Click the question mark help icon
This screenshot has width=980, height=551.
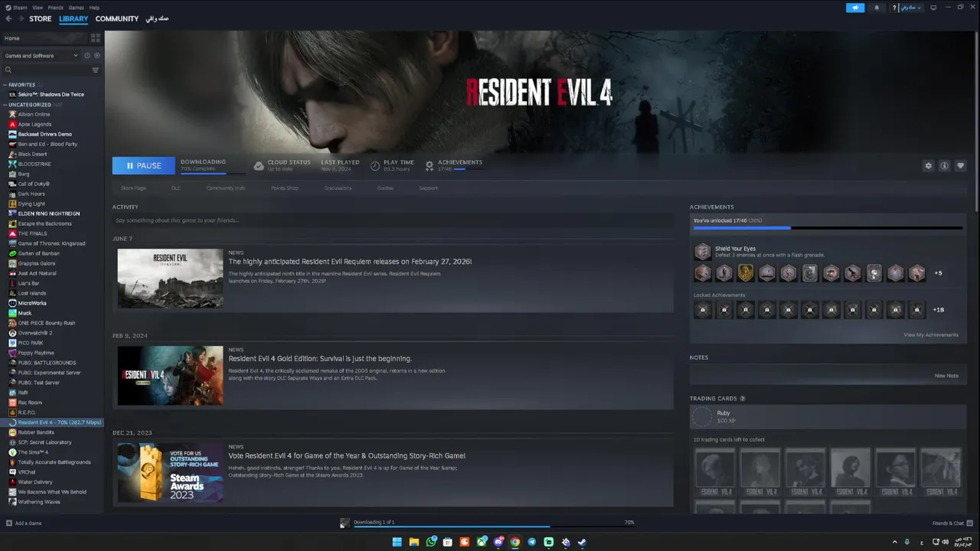[x=894, y=8]
